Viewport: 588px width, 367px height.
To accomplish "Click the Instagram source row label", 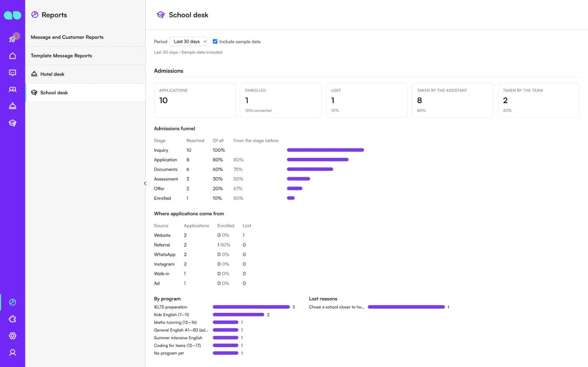I will pos(164,264).
